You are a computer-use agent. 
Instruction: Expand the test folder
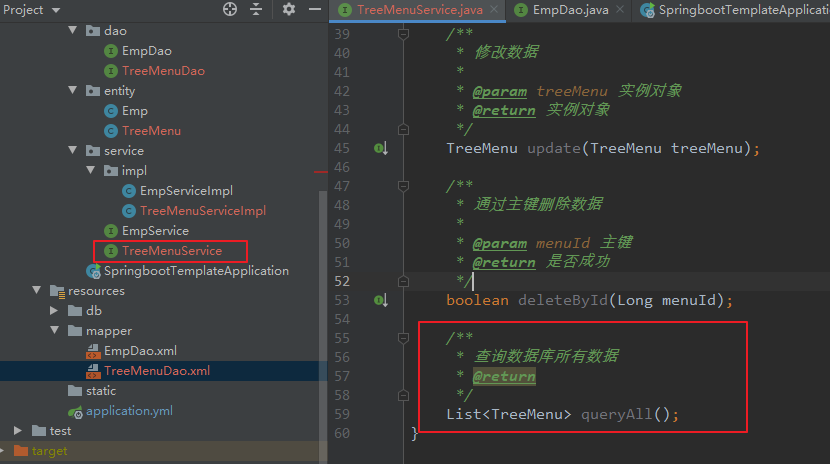coord(18,430)
